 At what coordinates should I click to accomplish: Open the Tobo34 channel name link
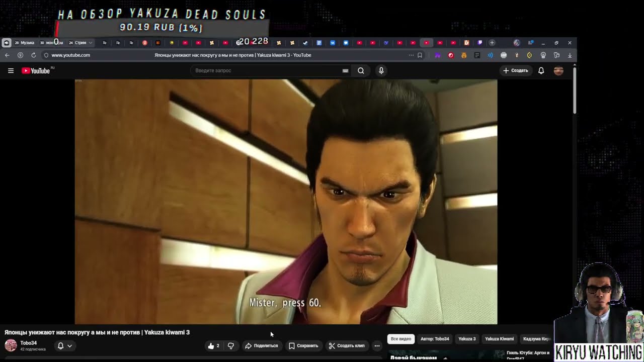pyautogui.click(x=29, y=343)
